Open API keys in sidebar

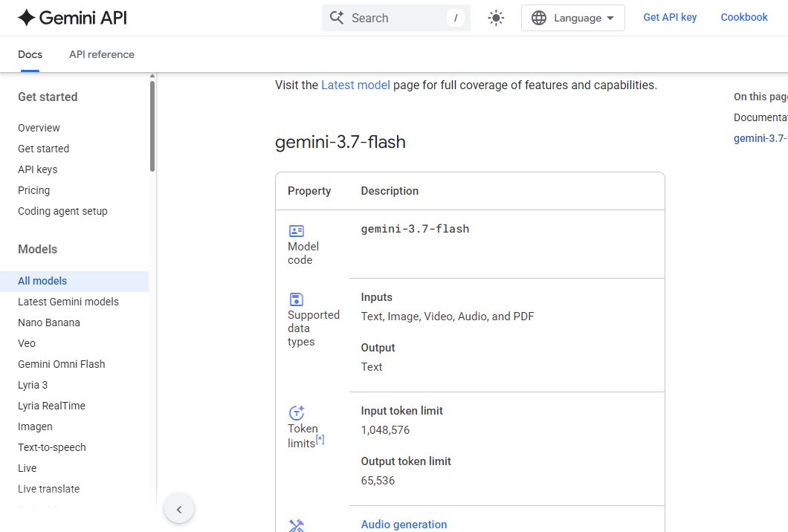coord(38,169)
